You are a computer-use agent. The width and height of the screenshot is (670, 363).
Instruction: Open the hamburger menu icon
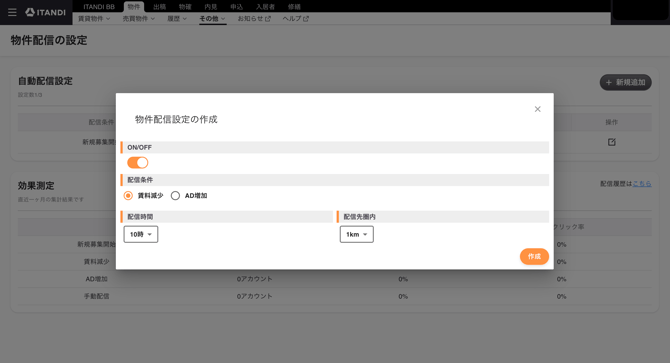(x=12, y=12)
